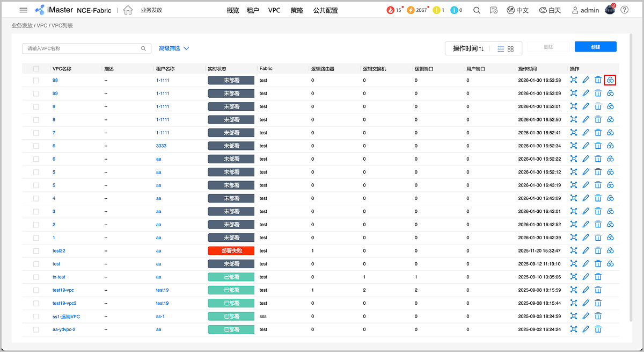Screen dimensions: 644x352
Task: Click the home icon in header
Action: 128,10
